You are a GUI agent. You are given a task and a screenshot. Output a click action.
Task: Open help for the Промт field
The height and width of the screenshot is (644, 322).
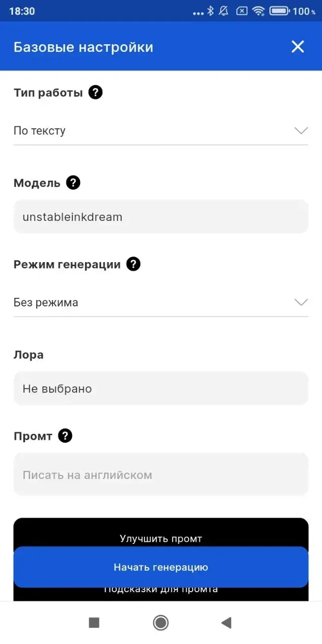[x=65, y=436]
